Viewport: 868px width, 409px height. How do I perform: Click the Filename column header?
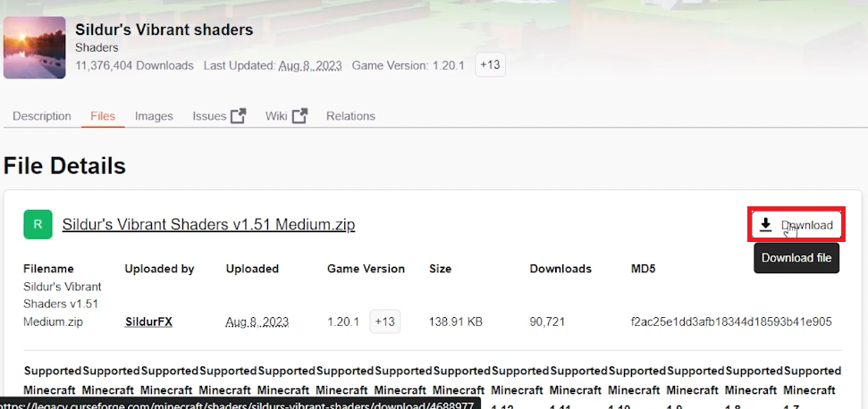pos(48,269)
